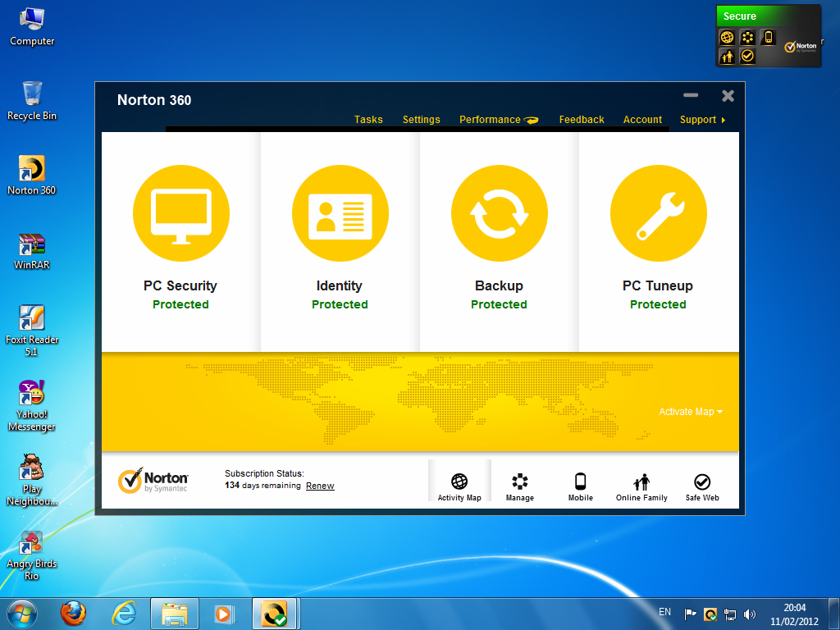This screenshot has width=840, height=630.
Task: Open the volume speaker icon in the tray
Action: point(750,614)
